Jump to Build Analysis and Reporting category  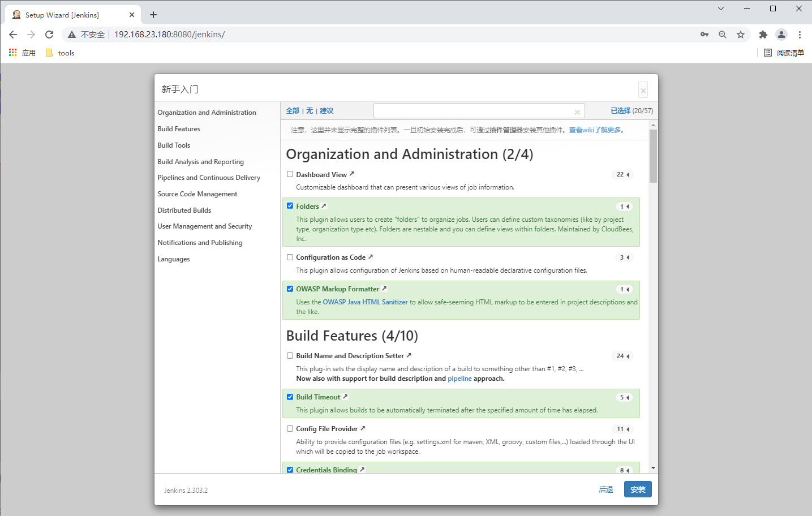[x=200, y=162]
